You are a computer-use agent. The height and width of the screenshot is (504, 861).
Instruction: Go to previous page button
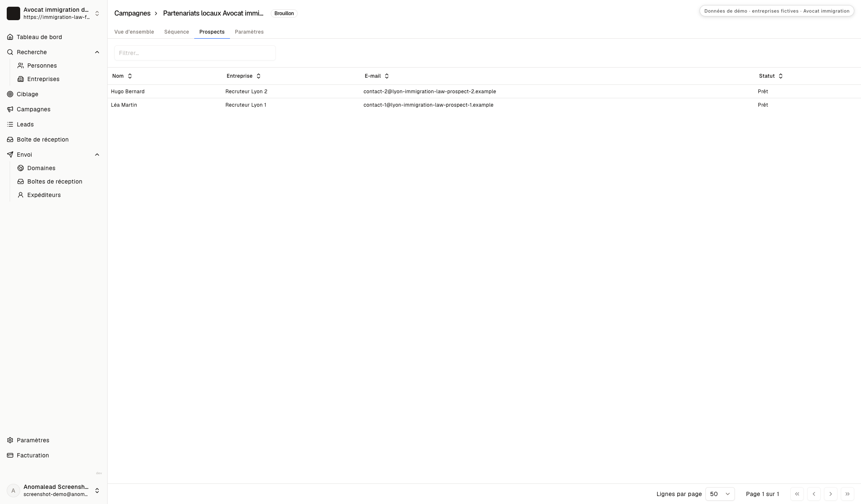pyautogui.click(x=814, y=494)
